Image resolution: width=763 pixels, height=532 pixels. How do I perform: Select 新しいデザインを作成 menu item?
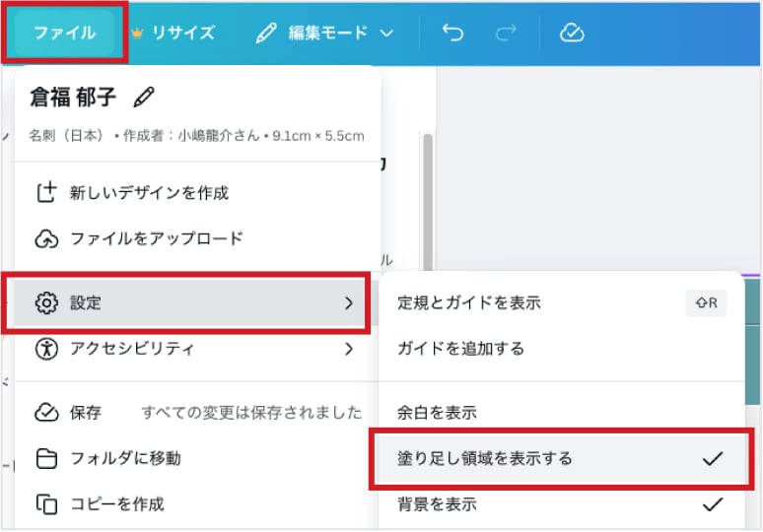point(148,192)
